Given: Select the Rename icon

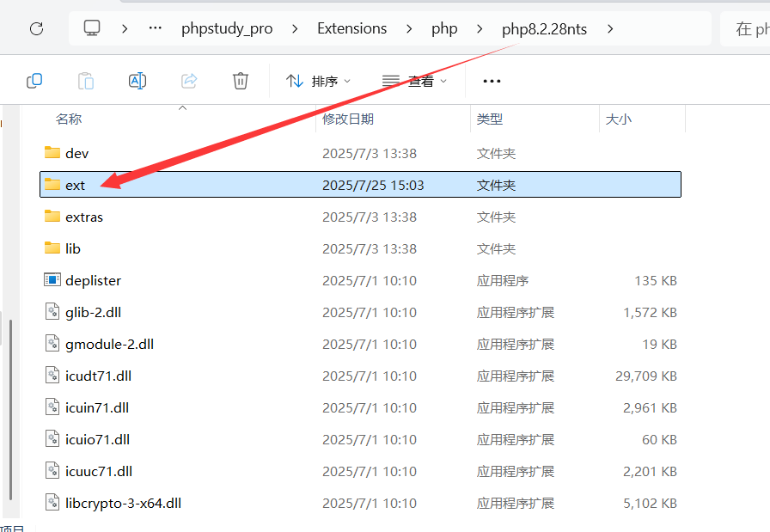Looking at the screenshot, I should (137, 80).
